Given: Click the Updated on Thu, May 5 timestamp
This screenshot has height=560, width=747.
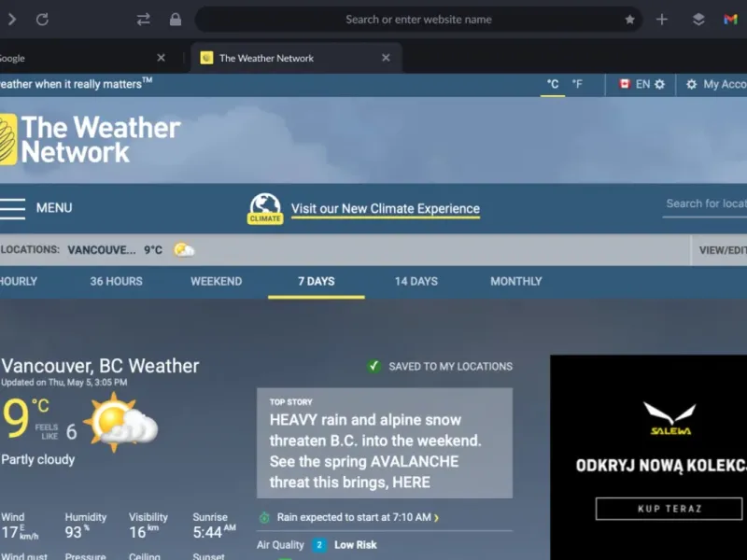Looking at the screenshot, I should [64, 383].
